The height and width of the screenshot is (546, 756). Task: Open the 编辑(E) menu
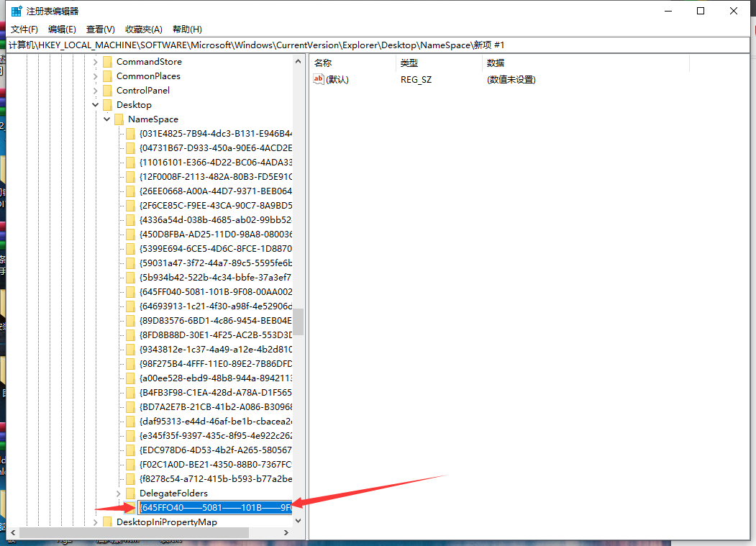[62, 29]
